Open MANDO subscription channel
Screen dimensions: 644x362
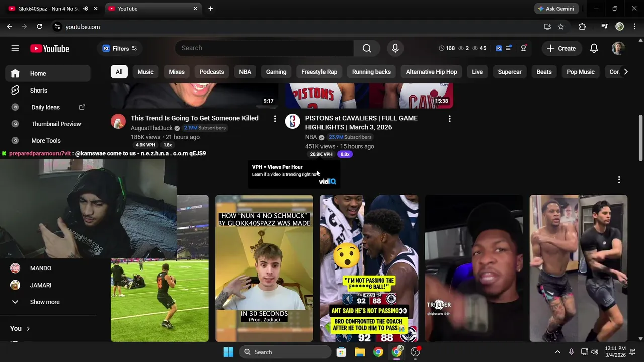(x=49, y=268)
